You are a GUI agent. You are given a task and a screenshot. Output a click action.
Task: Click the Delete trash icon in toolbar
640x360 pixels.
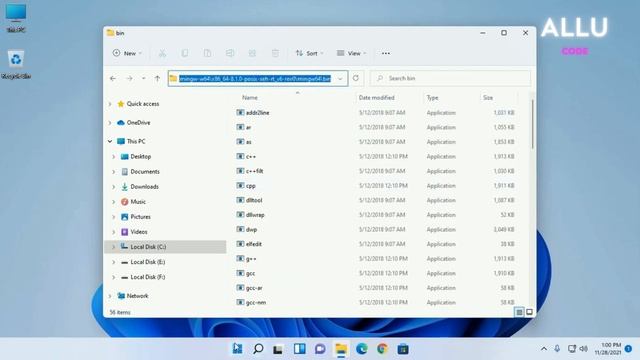tap(275, 53)
